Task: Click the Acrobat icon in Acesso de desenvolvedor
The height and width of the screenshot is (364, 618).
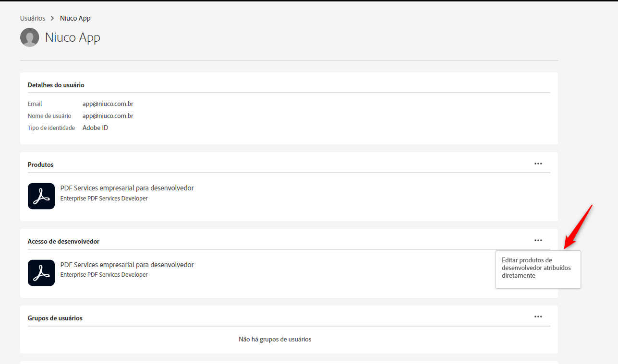Action: [x=41, y=273]
